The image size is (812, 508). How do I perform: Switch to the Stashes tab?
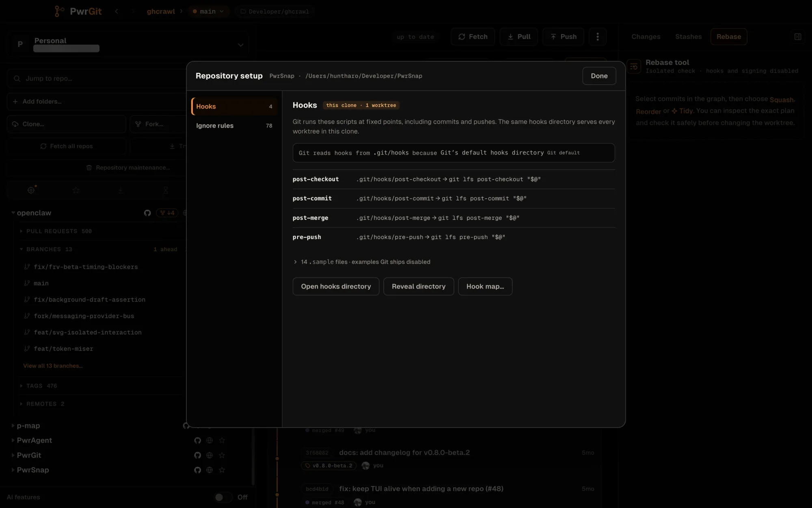point(688,37)
